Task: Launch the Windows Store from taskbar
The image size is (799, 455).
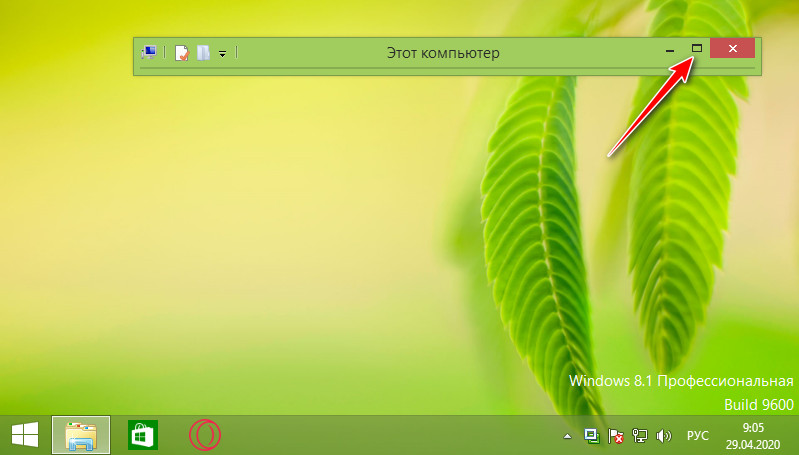Action: (x=143, y=435)
